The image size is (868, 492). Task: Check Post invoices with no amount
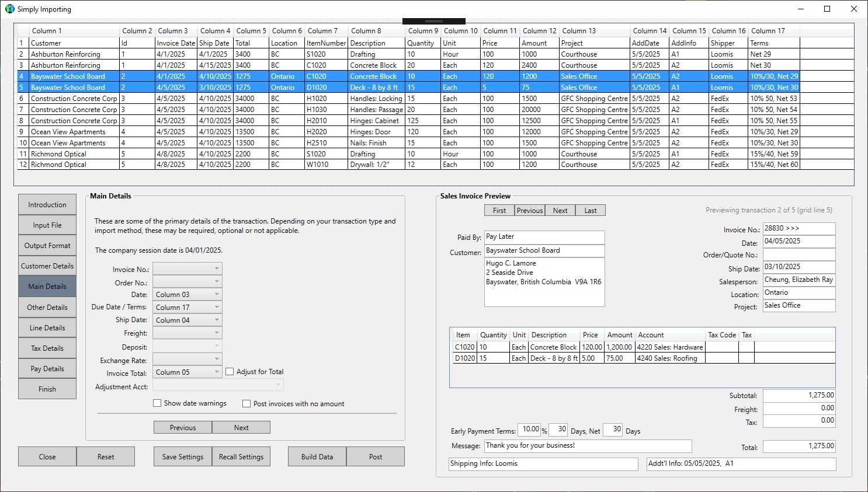[x=246, y=404]
